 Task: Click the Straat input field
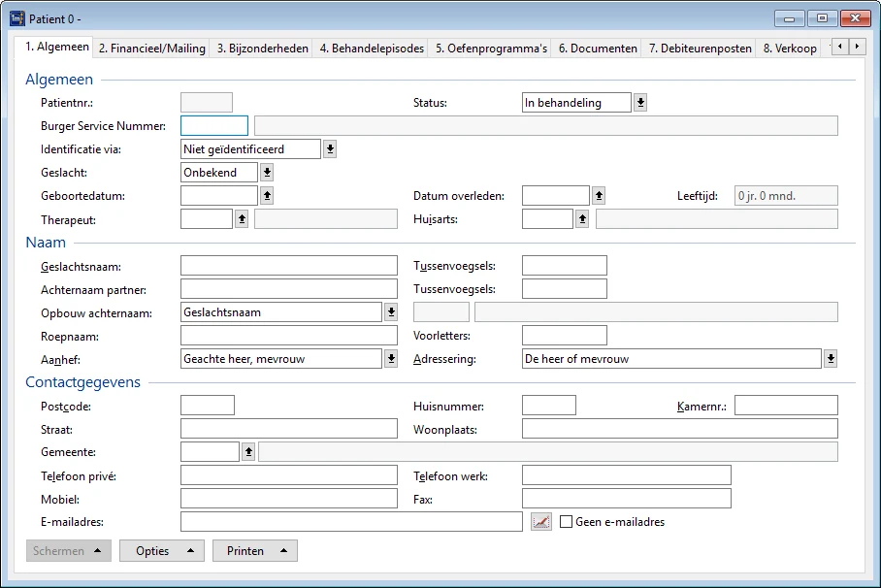289,428
